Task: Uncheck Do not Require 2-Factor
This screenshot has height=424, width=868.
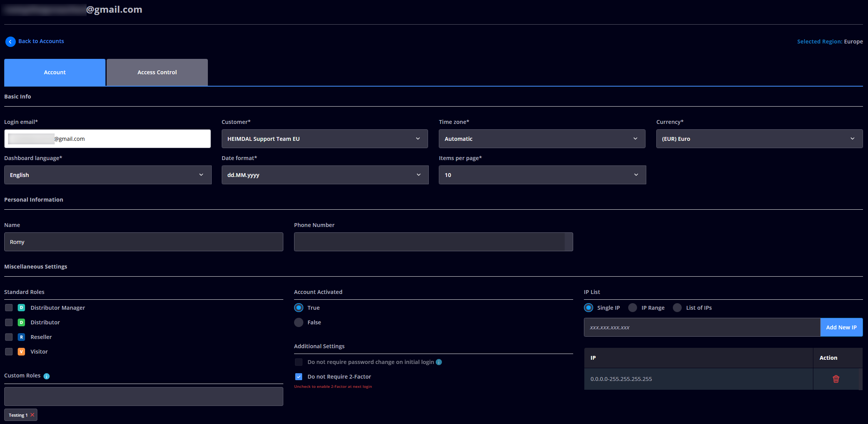Action: 299,377
